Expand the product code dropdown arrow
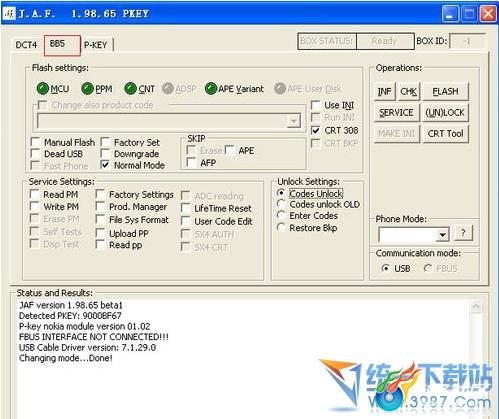The width and height of the screenshot is (499, 419). [293, 121]
